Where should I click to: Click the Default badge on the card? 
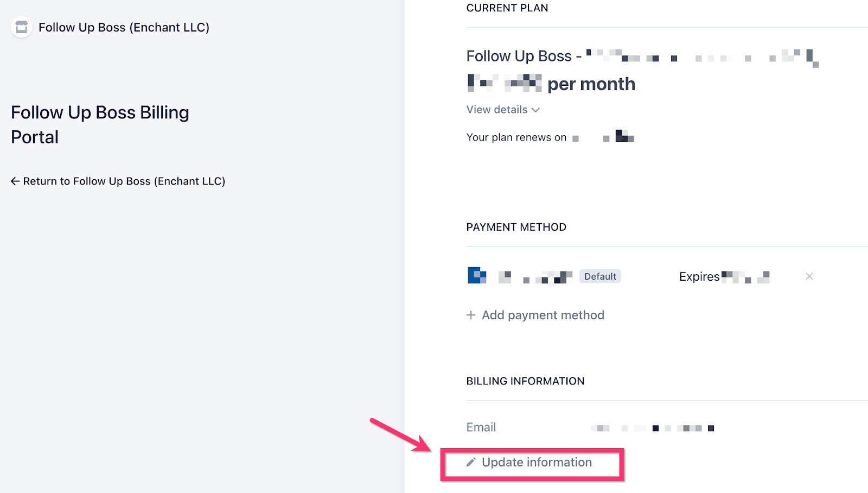coord(600,276)
